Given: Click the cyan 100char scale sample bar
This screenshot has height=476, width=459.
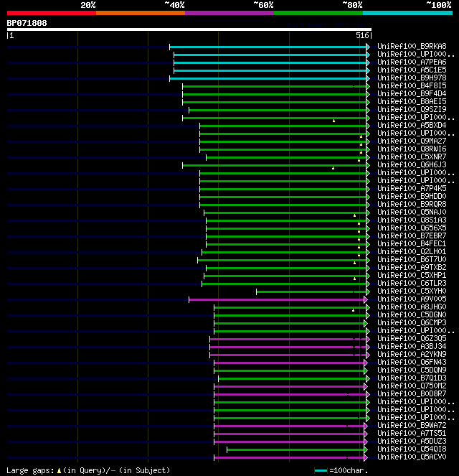Looking at the screenshot, I should pyautogui.click(x=321, y=471).
